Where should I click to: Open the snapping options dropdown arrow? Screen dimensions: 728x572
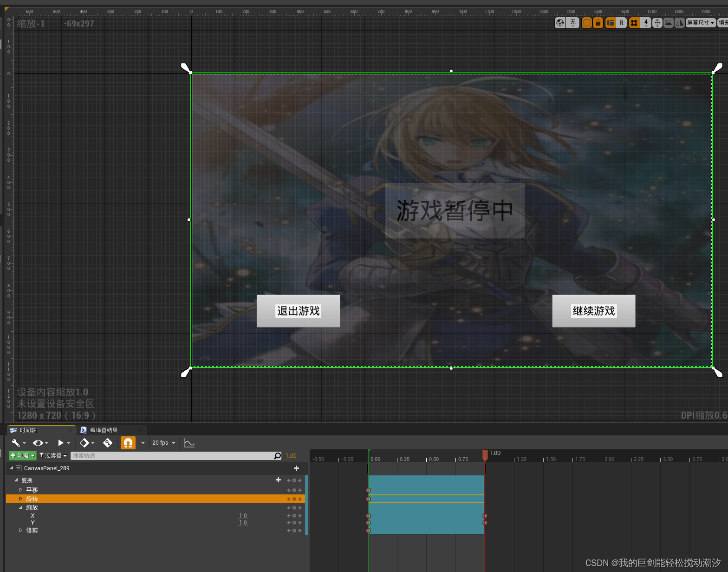[x=143, y=443]
